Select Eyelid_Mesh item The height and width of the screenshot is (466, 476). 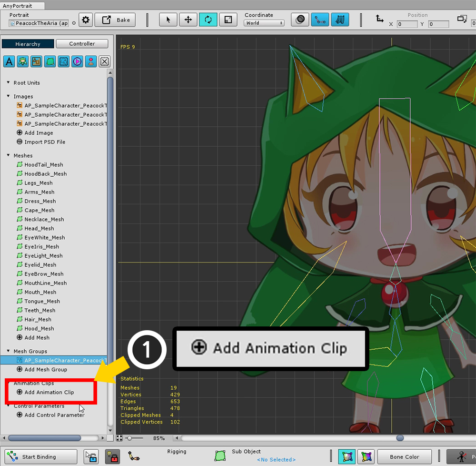37,265
